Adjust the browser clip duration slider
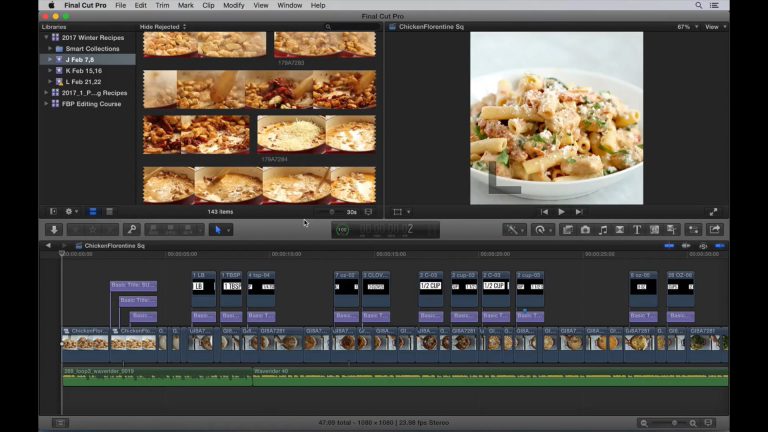Screen dimensions: 768x432 [x=331, y=212]
